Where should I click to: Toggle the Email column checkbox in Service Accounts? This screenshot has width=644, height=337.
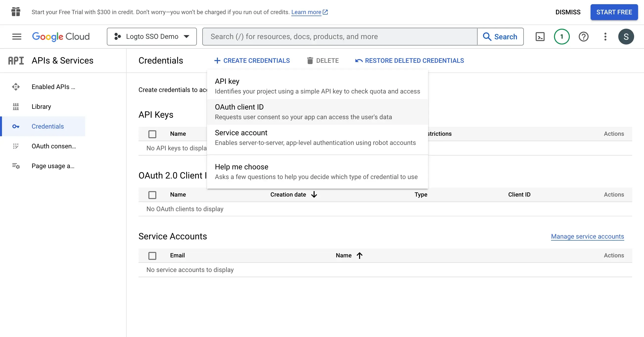click(152, 255)
